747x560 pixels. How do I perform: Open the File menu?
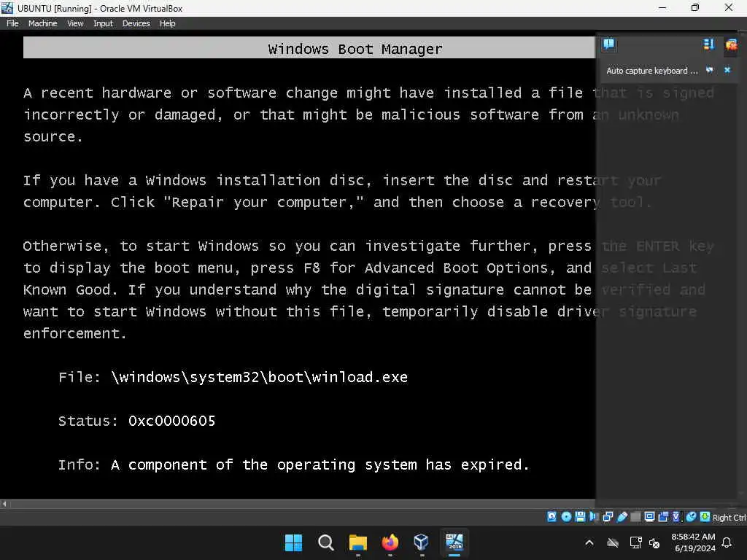12,23
